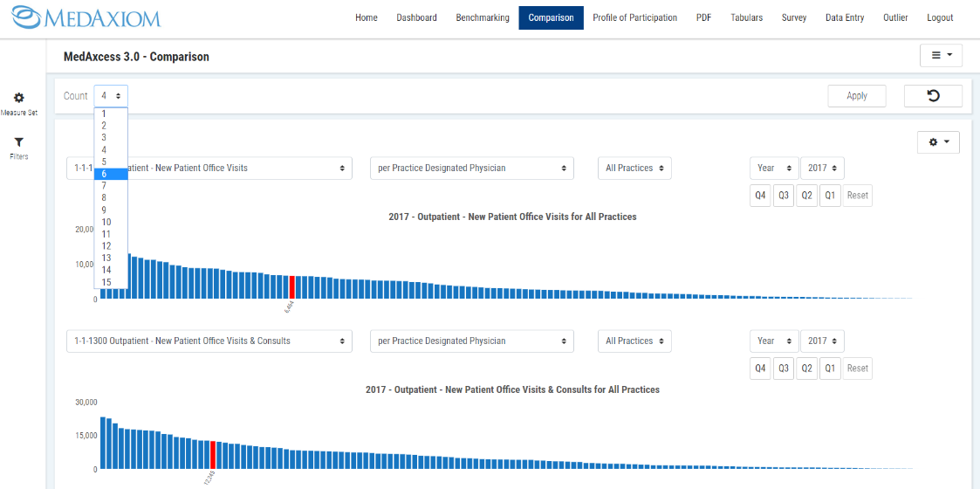The height and width of the screenshot is (489, 980).
Task: Open the Measure Set gear icon
Action: (x=18, y=99)
